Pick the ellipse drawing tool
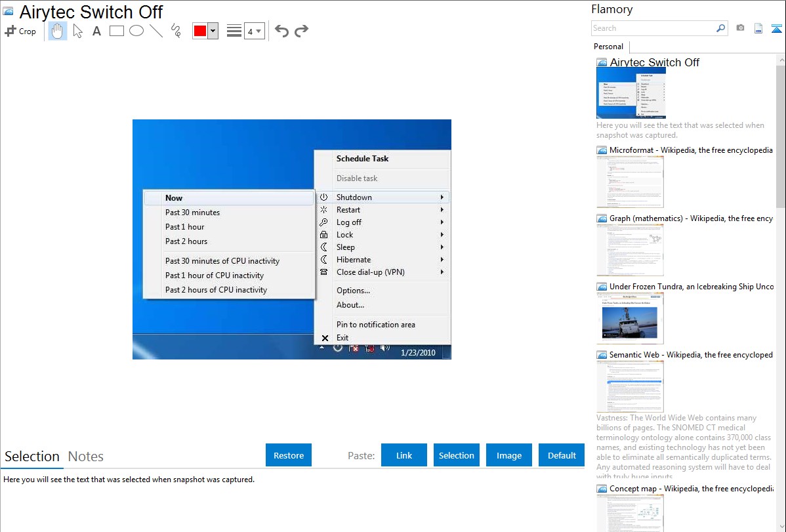Screen dimensions: 786x532 (136, 31)
